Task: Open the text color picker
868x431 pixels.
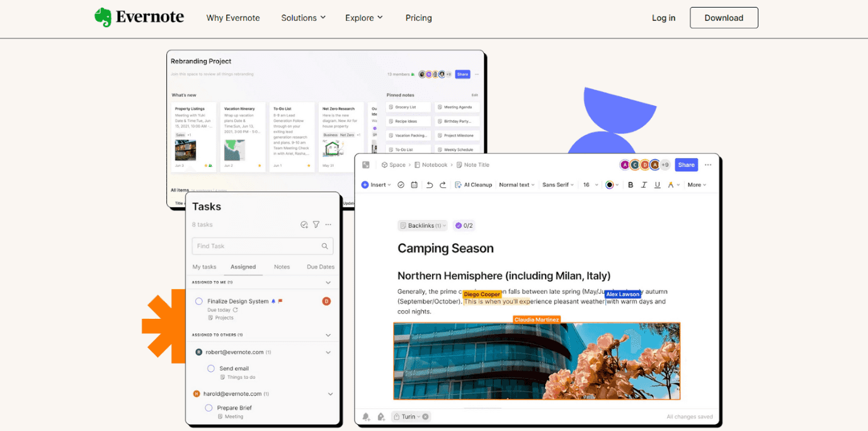Action: point(610,184)
